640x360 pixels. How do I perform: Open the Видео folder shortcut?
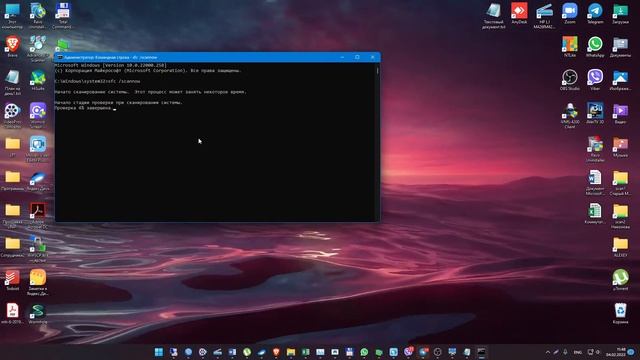(x=620, y=113)
